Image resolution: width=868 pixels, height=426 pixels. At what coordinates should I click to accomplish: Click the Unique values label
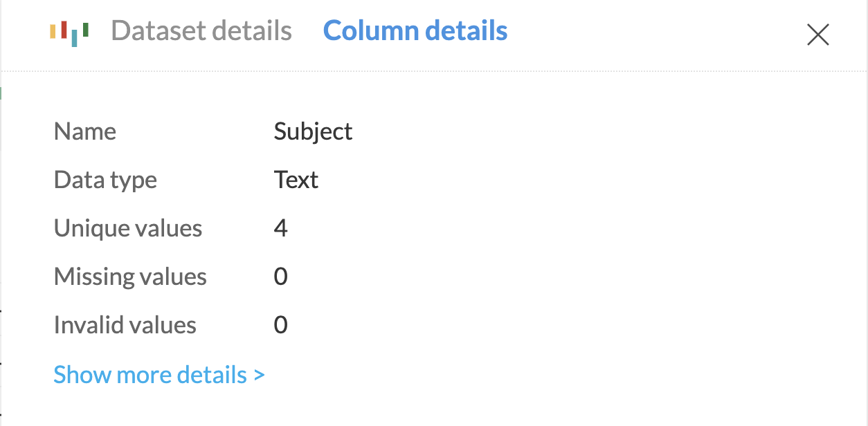[128, 228]
